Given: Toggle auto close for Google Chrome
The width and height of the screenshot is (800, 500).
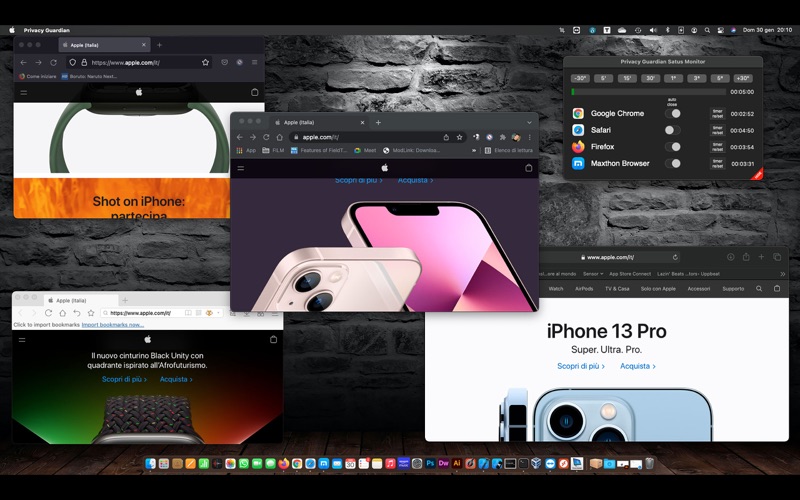Looking at the screenshot, I should click(x=672, y=113).
